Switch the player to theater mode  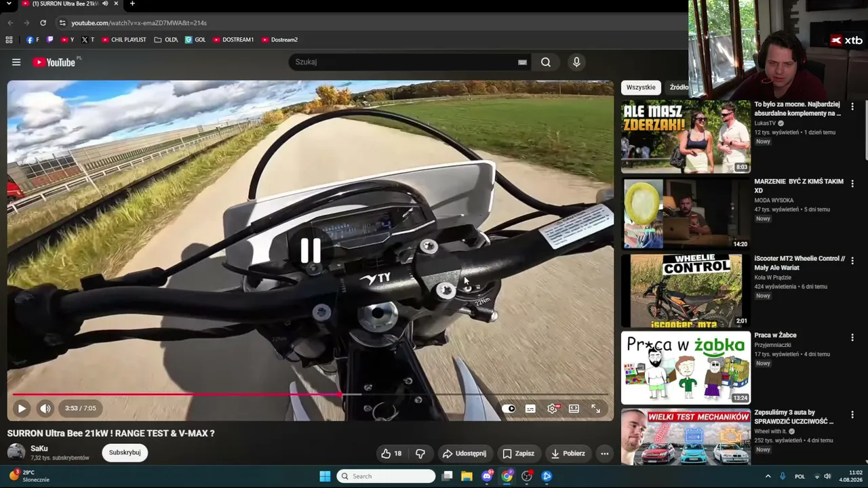tap(574, 409)
